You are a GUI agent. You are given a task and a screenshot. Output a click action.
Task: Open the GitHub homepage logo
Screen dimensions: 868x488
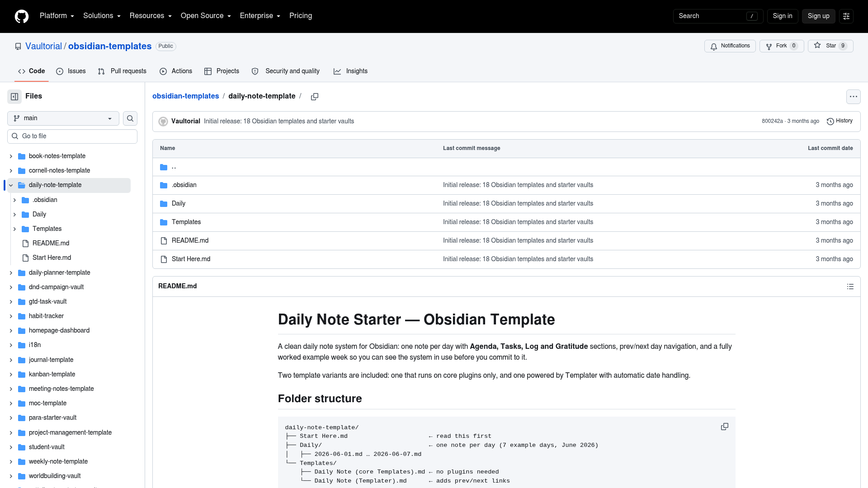(22, 16)
